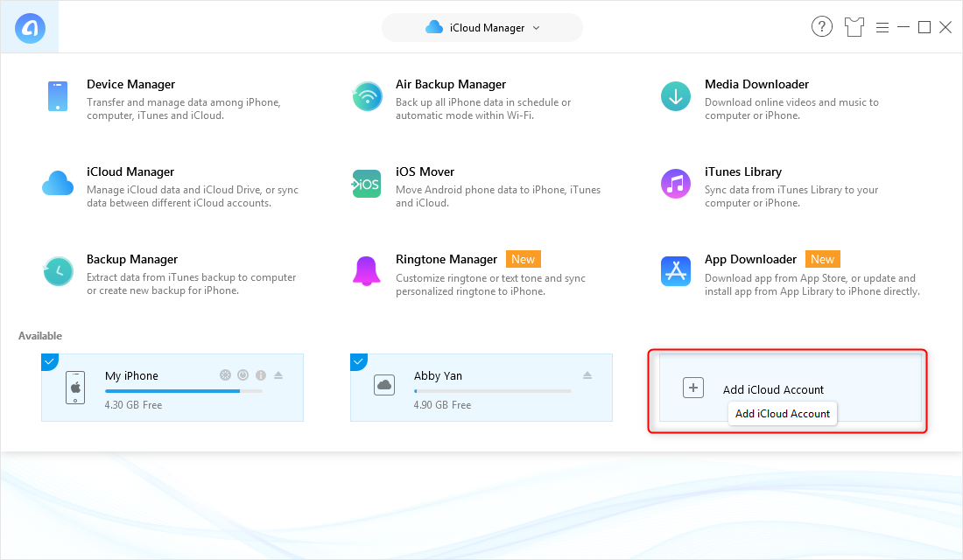
Task: Open the hamburger menu icon
Action: (882, 28)
